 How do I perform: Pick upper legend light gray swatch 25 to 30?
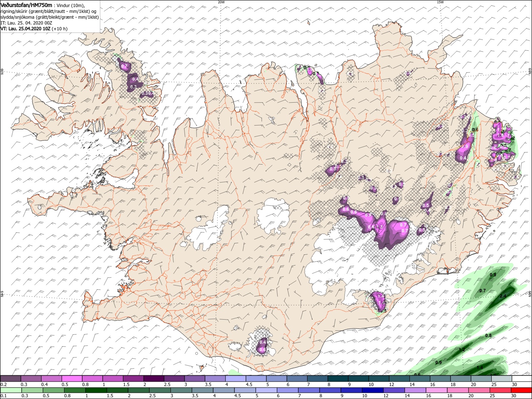tap(501, 379)
